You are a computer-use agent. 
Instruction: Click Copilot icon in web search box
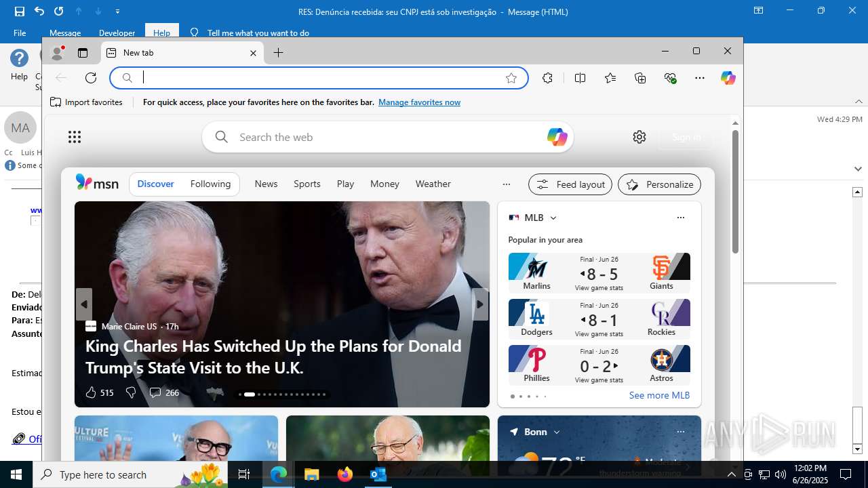[557, 137]
